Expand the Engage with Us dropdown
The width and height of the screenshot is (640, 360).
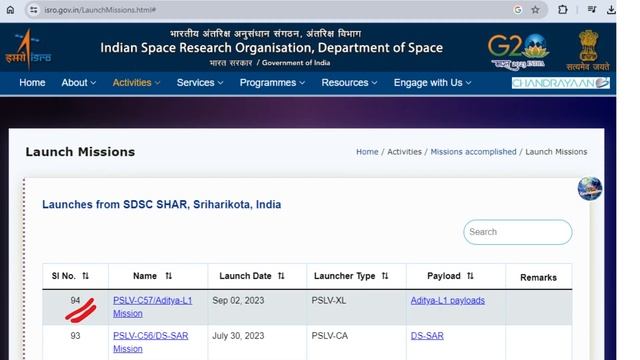click(x=433, y=83)
